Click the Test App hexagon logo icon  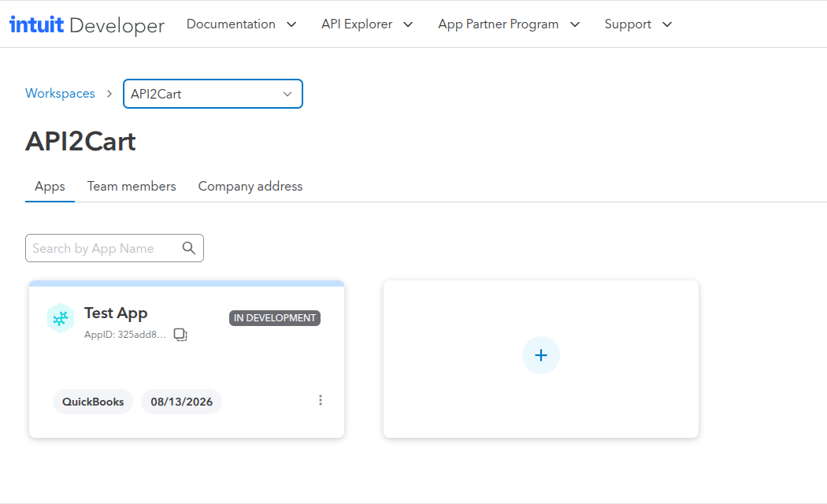tap(61, 318)
